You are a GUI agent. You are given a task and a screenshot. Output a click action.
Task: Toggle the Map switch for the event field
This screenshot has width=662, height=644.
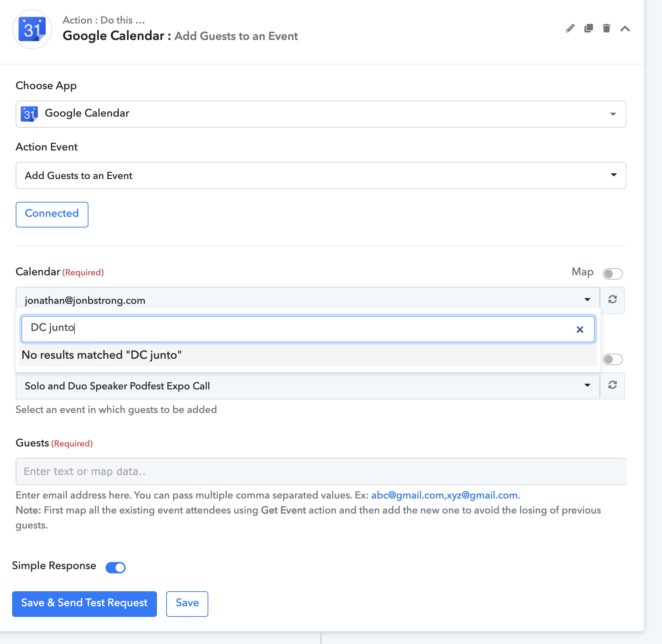[x=612, y=359]
